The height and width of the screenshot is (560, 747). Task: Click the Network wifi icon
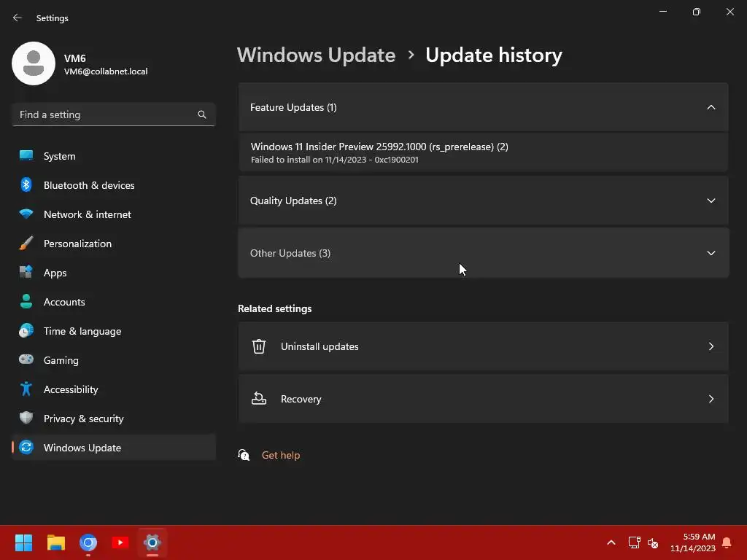26,214
